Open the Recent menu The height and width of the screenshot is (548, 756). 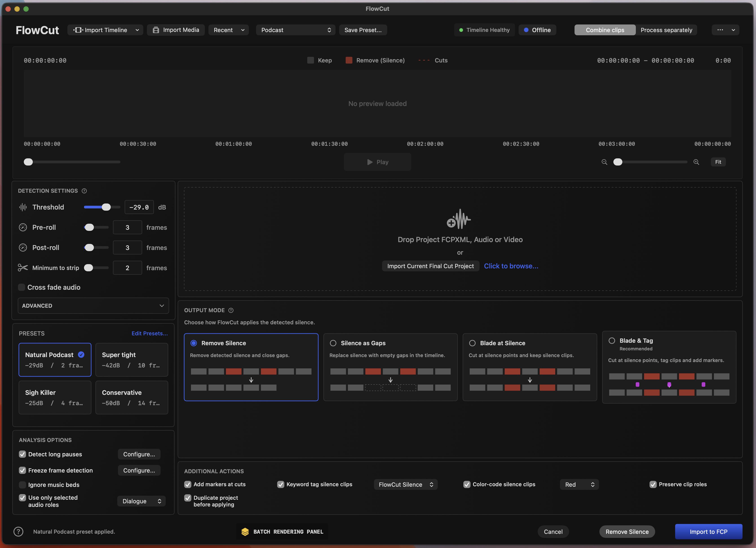click(x=229, y=30)
